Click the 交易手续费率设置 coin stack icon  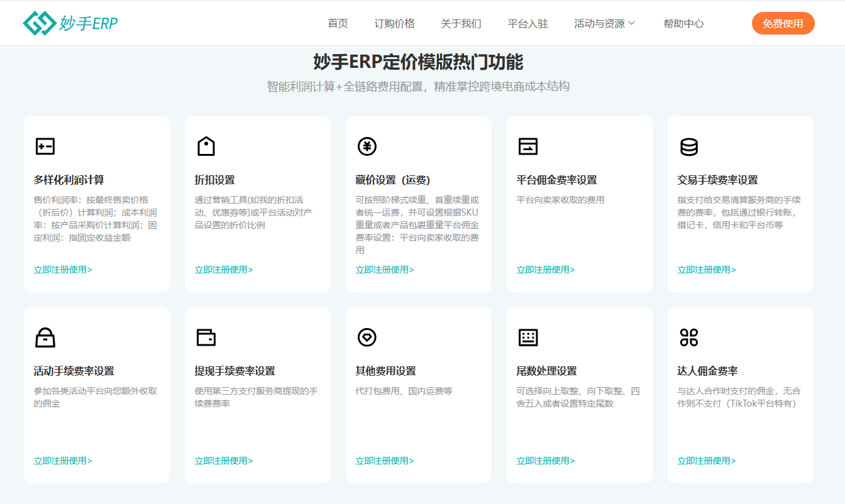click(x=689, y=146)
